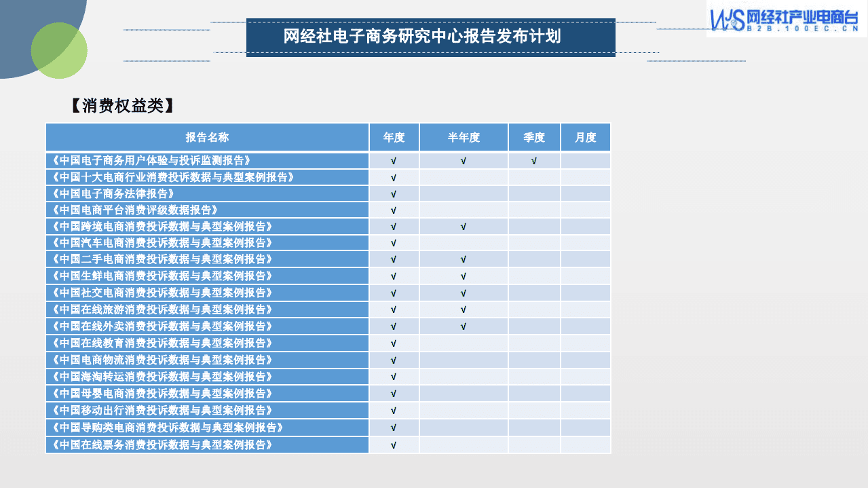The width and height of the screenshot is (868, 488).
Task: Click the checkmark for 季度 in first row
Action: (533, 160)
